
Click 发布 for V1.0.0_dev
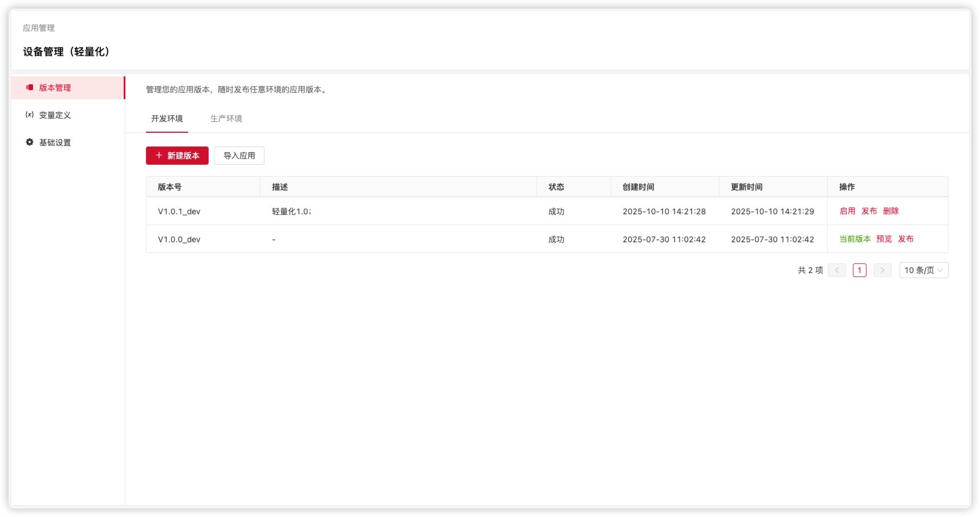coord(905,239)
